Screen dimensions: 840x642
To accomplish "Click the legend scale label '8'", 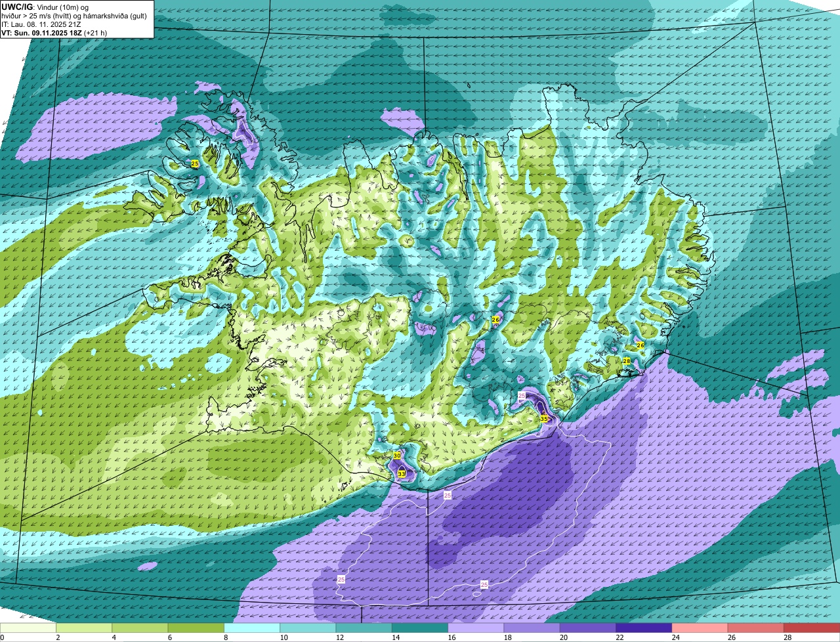I will 226,637.
